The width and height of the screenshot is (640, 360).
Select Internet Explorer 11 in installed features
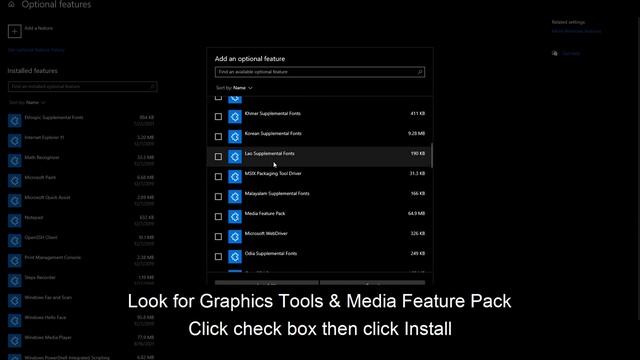point(44,138)
